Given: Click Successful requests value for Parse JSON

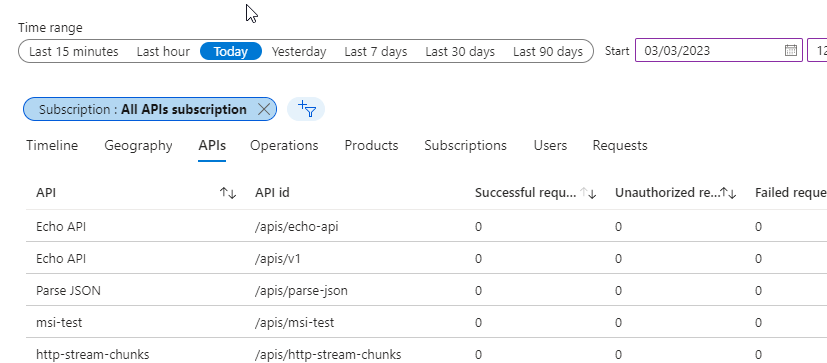Looking at the screenshot, I should point(478,291).
